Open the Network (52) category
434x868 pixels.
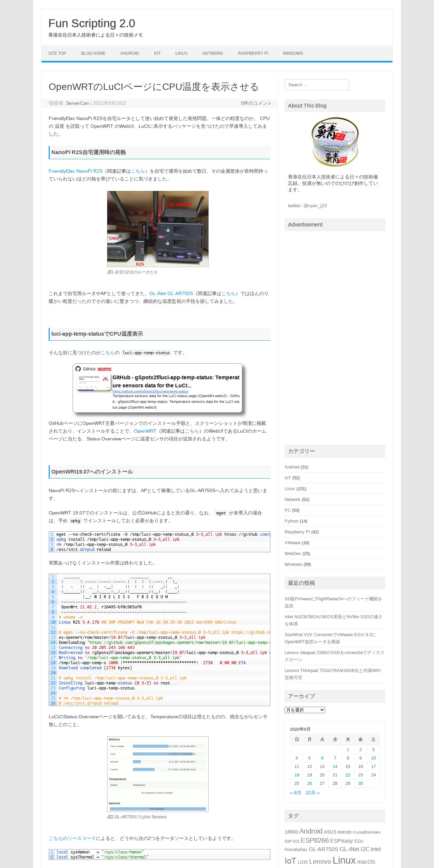pyautogui.click(x=292, y=500)
